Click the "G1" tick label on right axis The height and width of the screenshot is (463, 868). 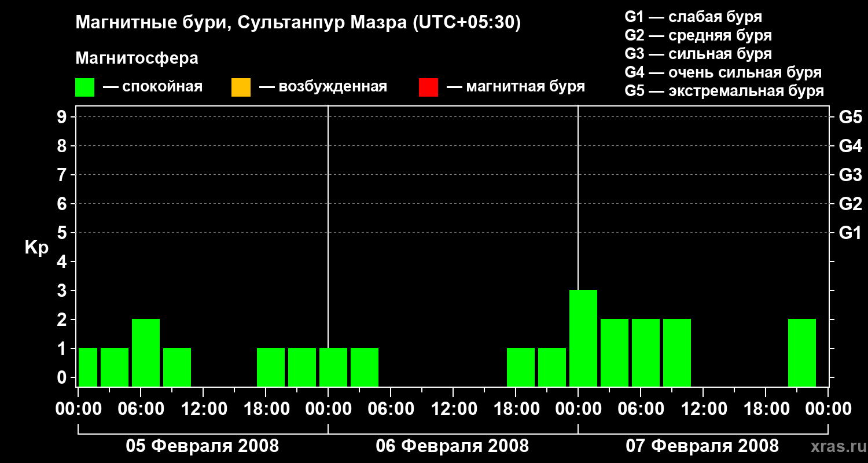tap(851, 233)
